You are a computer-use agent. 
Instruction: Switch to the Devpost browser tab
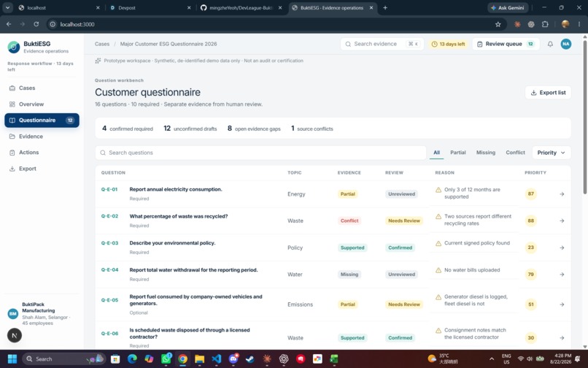click(x=150, y=7)
